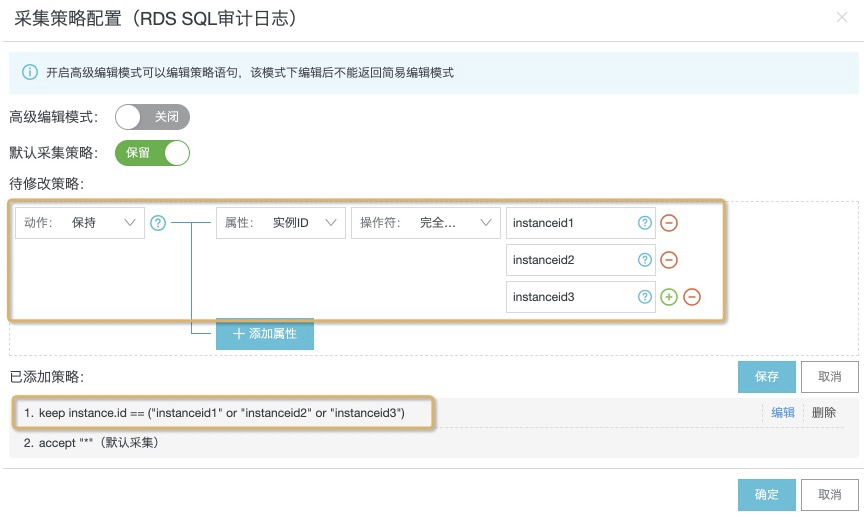This screenshot has width=866, height=524.
Task: Click the instanceid3 input field
Action: click(580, 297)
